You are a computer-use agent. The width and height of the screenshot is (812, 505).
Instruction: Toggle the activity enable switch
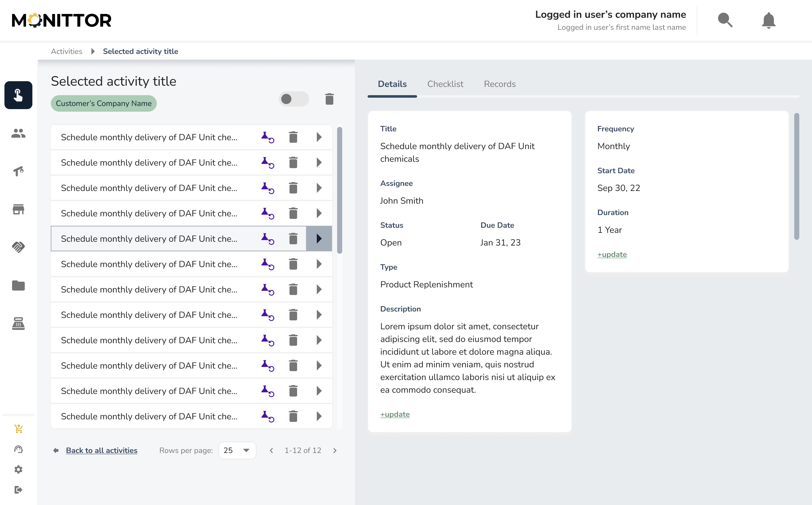[293, 99]
